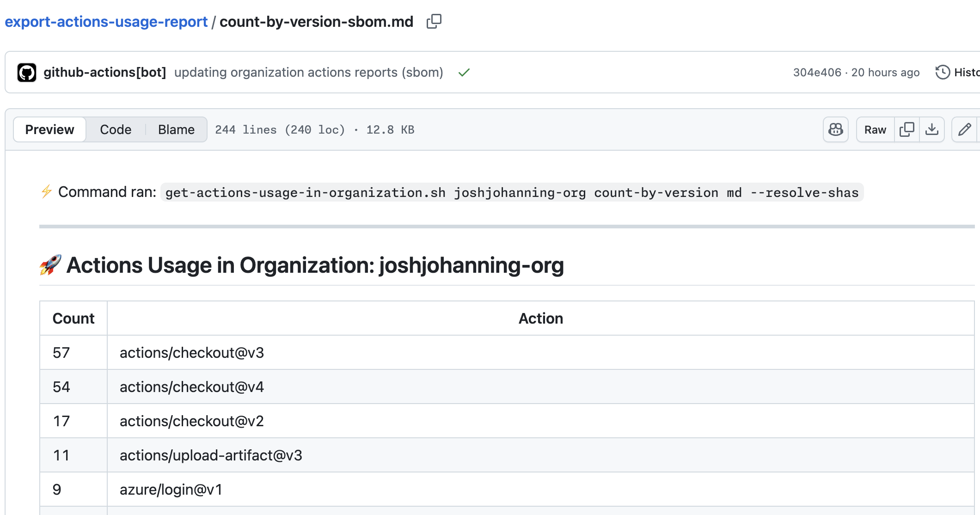
Task: Open commit 304e406
Action: (818, 72)
